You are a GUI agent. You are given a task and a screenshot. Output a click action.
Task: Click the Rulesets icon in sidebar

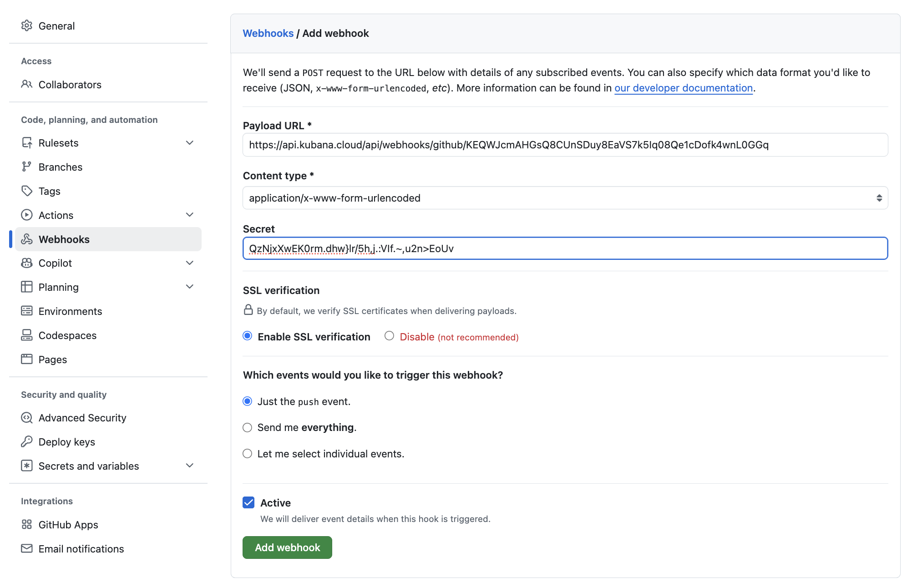pos(27,143)
